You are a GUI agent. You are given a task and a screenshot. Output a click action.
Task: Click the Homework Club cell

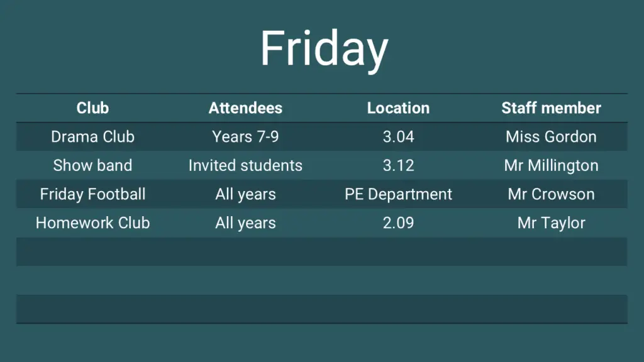click(93, 223)
